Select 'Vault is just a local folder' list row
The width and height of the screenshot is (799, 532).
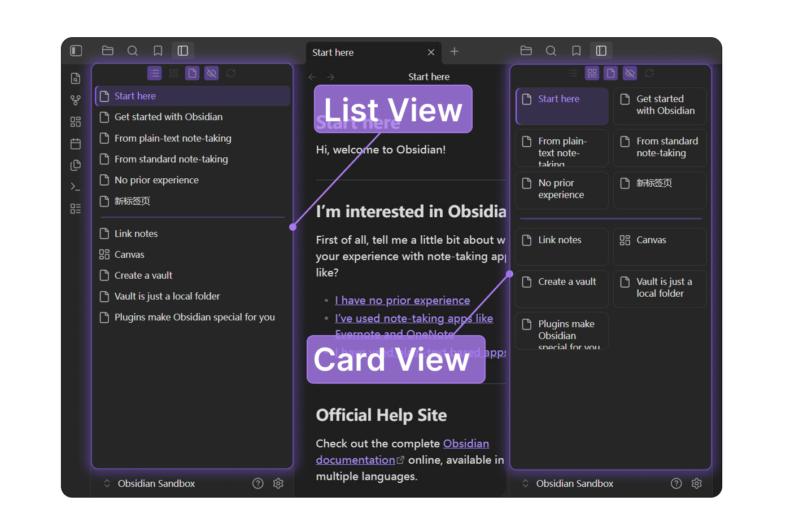tap(193, 296)
